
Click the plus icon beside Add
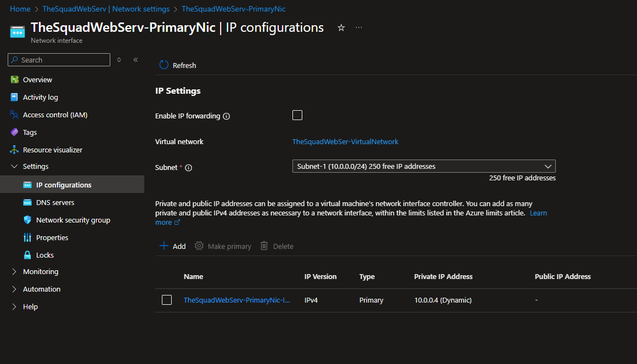(164, 246)
